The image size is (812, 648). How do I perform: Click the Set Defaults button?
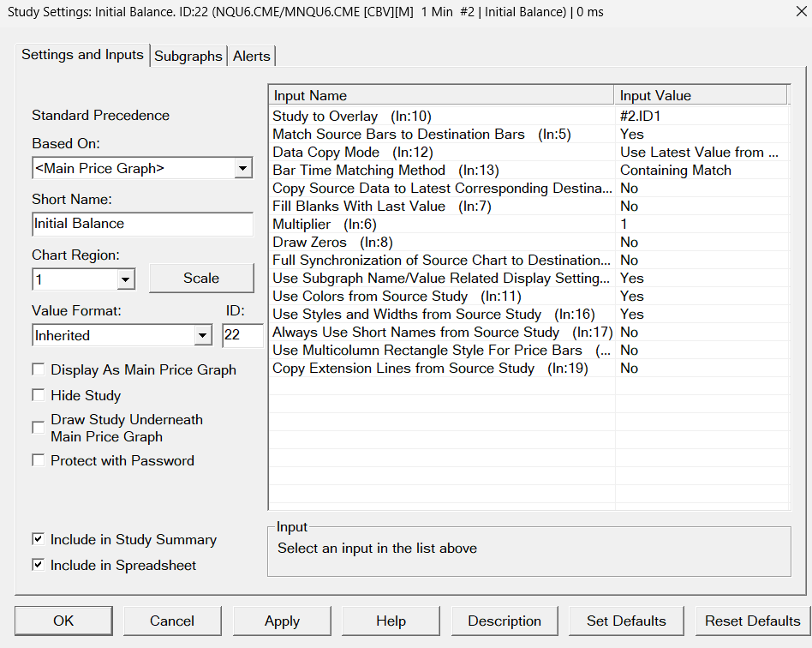[x=626, y=621]
